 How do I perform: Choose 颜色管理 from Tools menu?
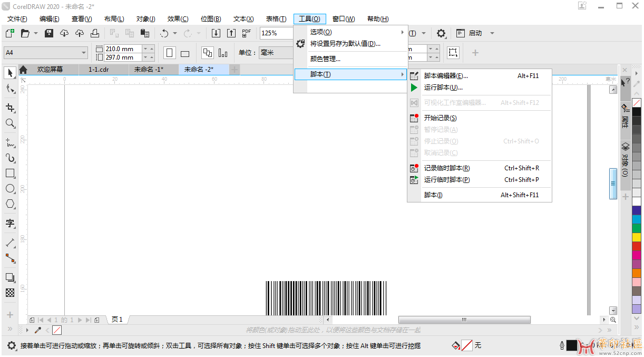pyautogui.click(x=350, y=59)
